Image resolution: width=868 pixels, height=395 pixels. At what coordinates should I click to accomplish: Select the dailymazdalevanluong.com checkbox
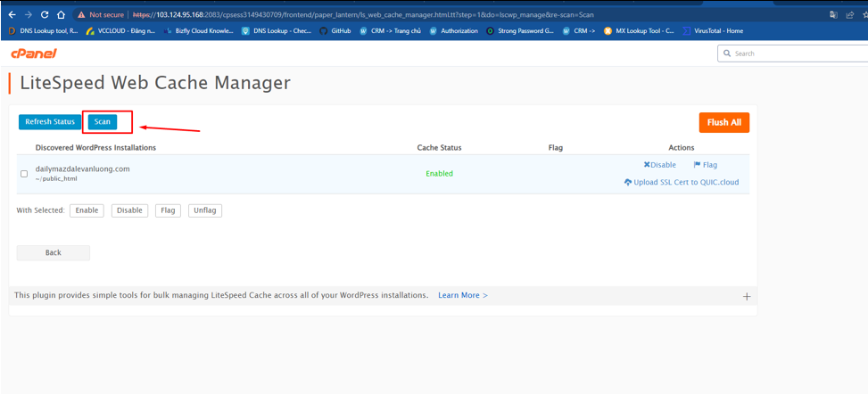click(x=24, y=174)
